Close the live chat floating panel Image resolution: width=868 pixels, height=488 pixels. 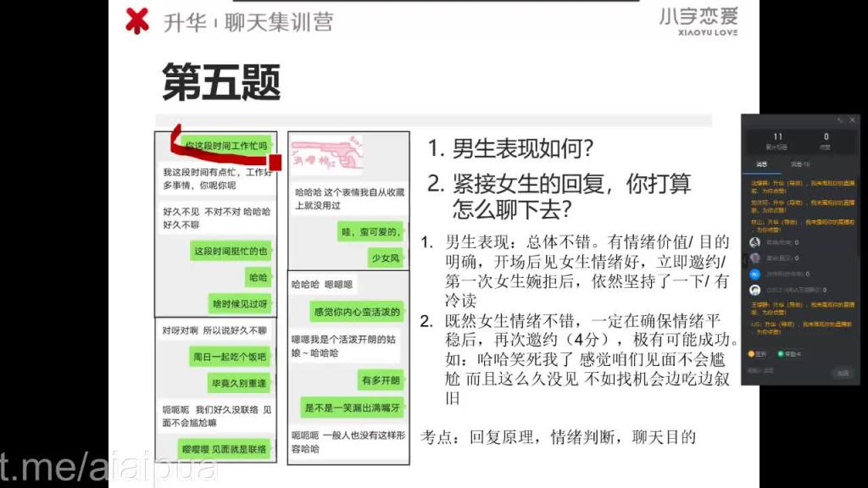pos(853,120)
